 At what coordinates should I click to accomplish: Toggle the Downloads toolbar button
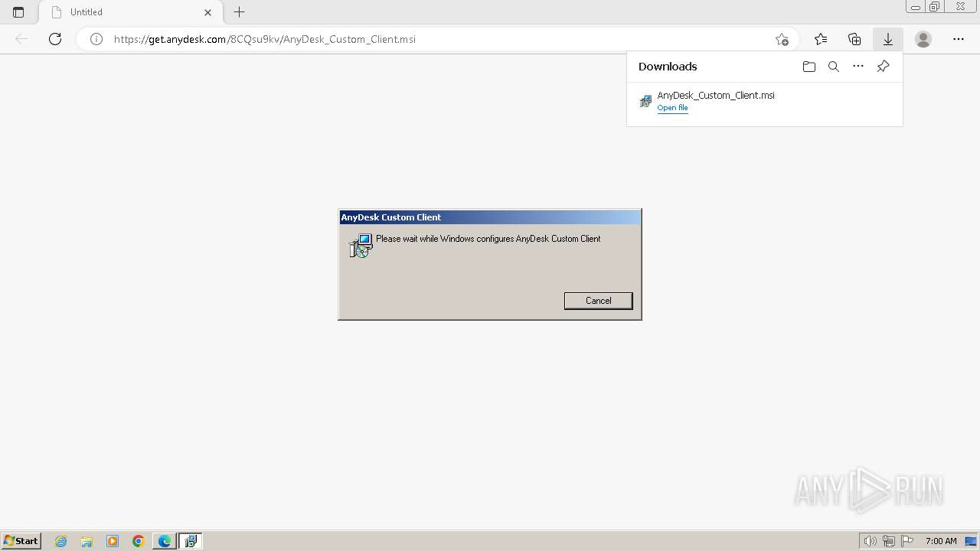tap(888, 39)
